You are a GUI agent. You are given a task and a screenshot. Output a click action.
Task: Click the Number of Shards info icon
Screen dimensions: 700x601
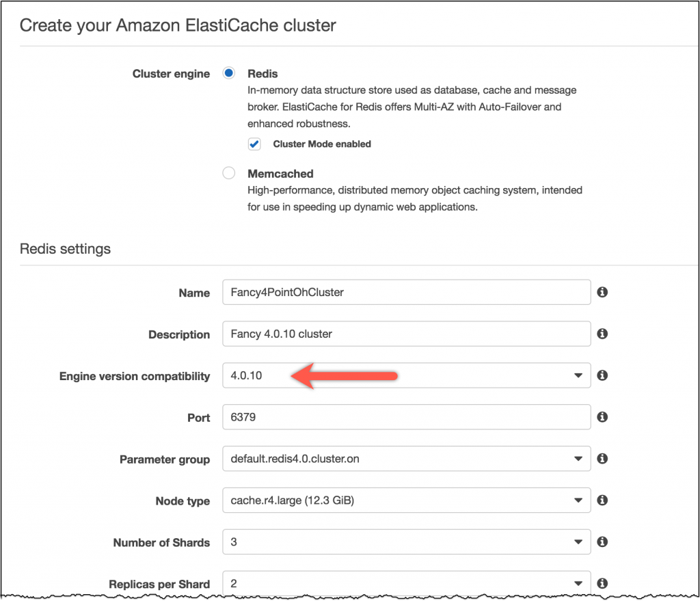602,542
